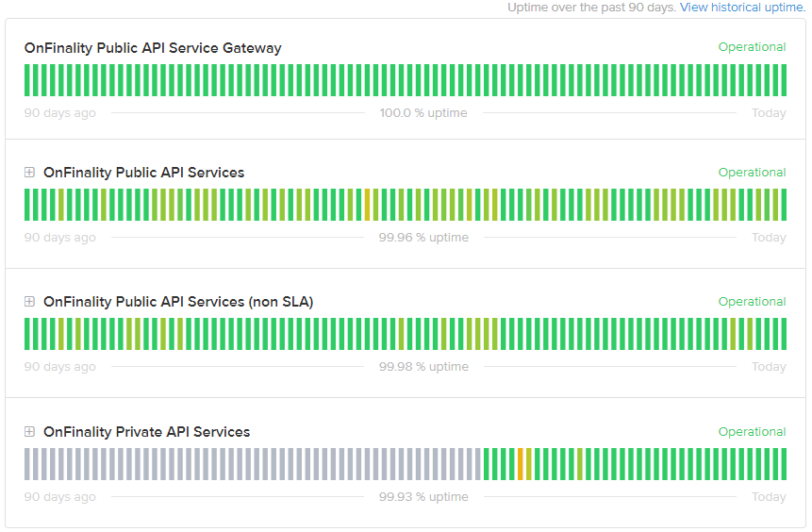Select the OnFinality Public API Service Gateway title
This screenshot has height=532, width=812.
click(x=153, y=48)
